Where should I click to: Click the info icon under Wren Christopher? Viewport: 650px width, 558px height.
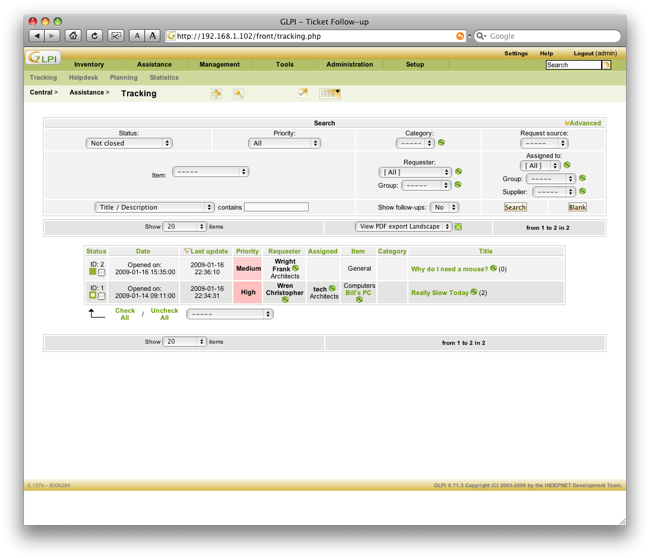[285, 299]
